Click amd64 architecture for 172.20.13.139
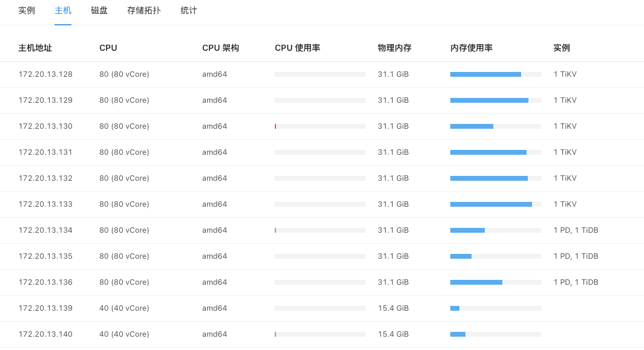The image size is (644, 350). point(214,308)
